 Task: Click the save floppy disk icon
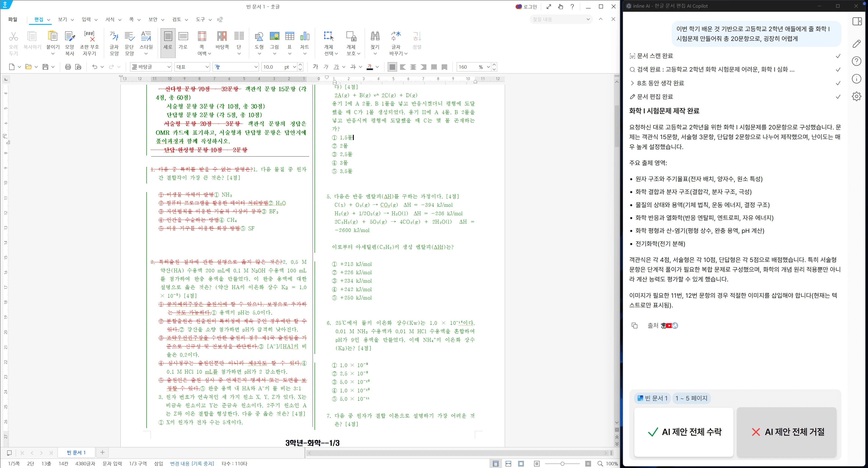[x=45, y=67]
